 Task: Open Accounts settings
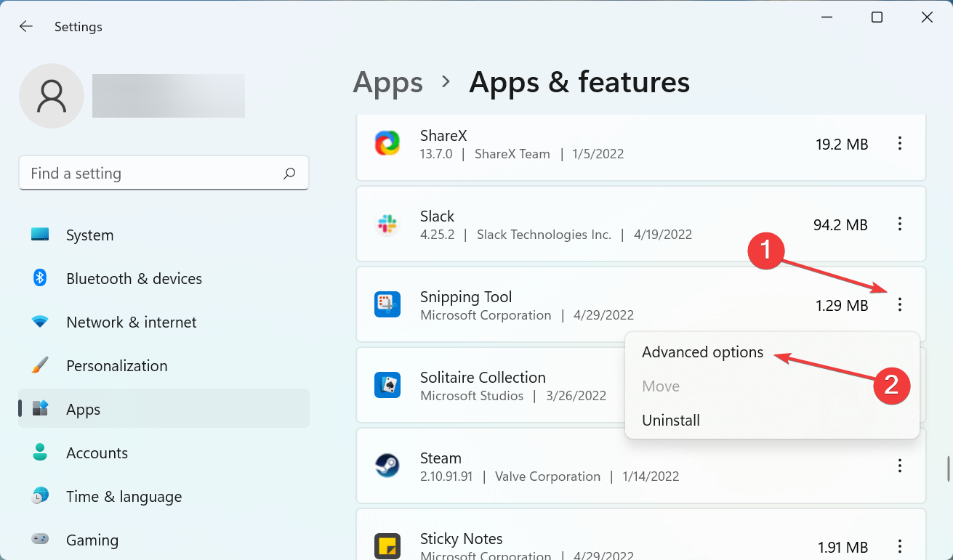pos(97,453)
